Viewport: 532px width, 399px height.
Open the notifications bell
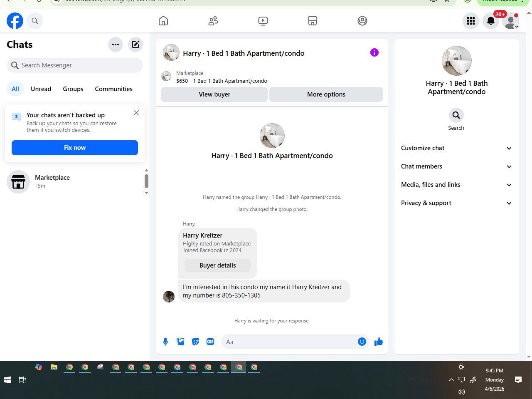tap(491, 21)
